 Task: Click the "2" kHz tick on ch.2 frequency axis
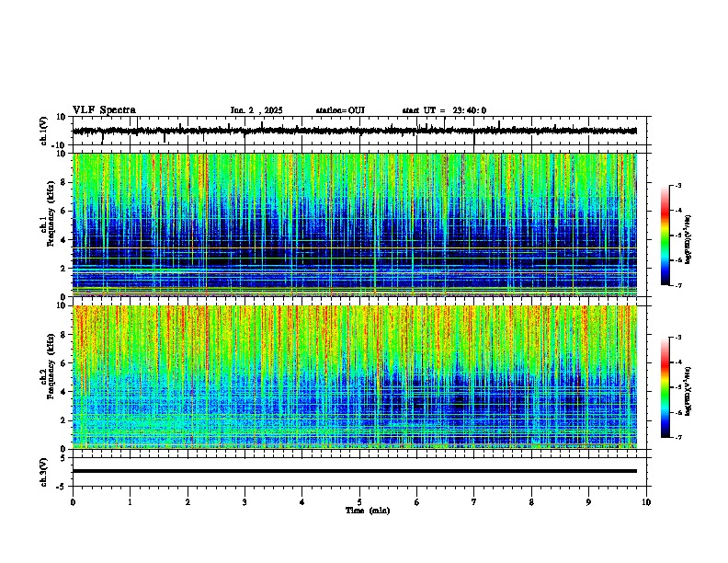tap(64, 420)
